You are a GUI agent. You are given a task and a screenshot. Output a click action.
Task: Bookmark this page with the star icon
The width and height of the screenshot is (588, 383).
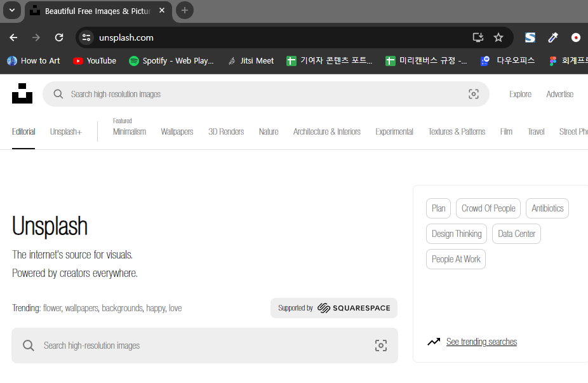coord(498,37)
